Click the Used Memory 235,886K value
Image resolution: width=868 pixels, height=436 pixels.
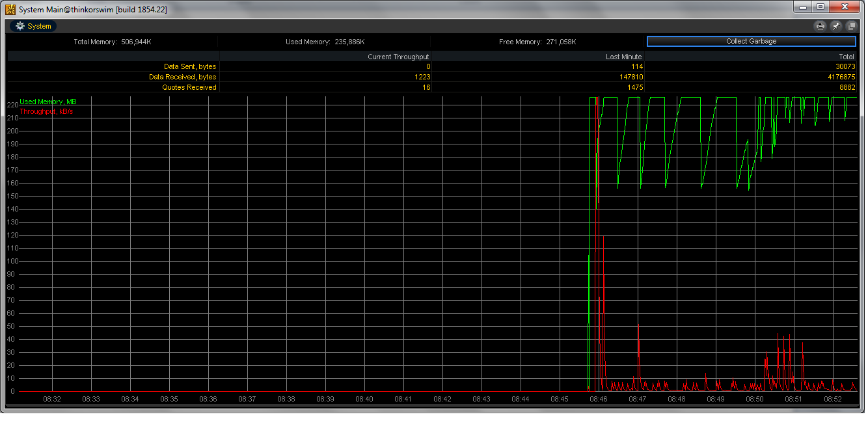click(349, 42)
